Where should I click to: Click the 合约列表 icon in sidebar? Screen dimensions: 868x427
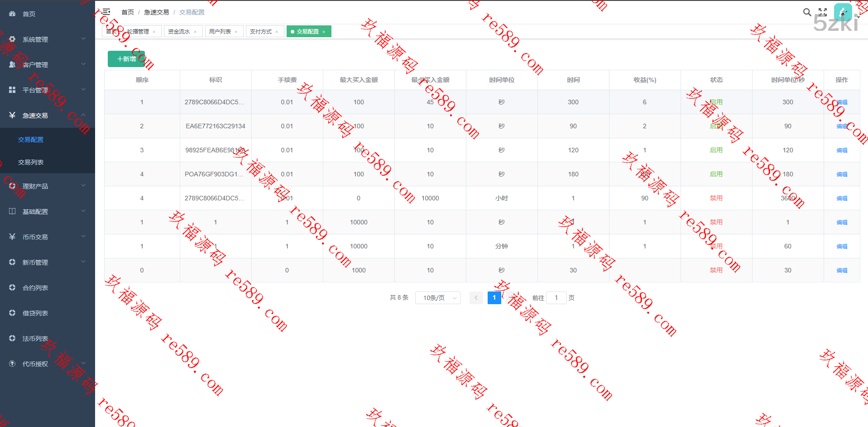click(12, 288)
